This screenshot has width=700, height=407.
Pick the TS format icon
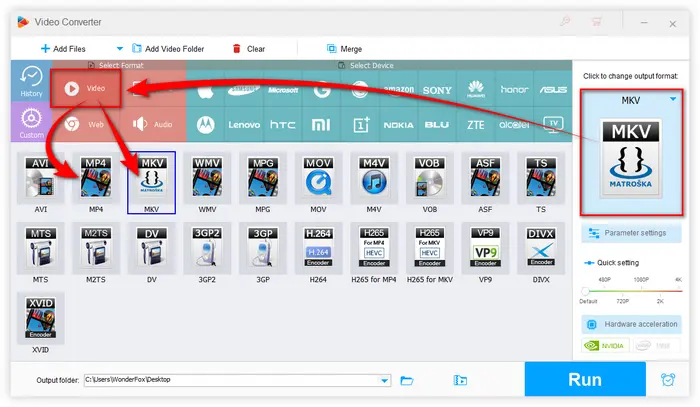pos(541,178)
